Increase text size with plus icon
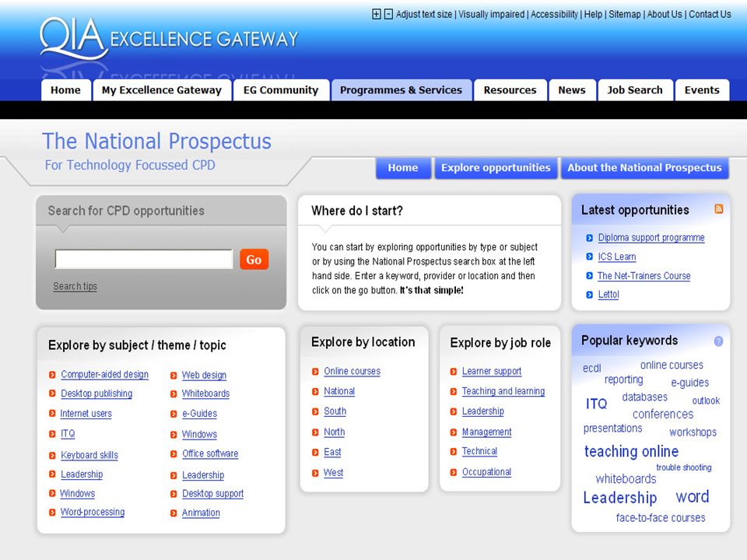This screenshot has width=747, height=560. tap(377, 14)
